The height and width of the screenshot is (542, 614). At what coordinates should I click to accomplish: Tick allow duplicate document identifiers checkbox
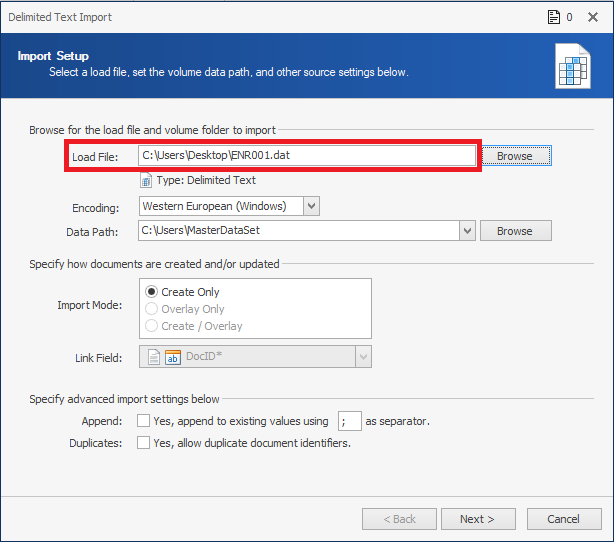pyautogui.click(x=143, y=443)
